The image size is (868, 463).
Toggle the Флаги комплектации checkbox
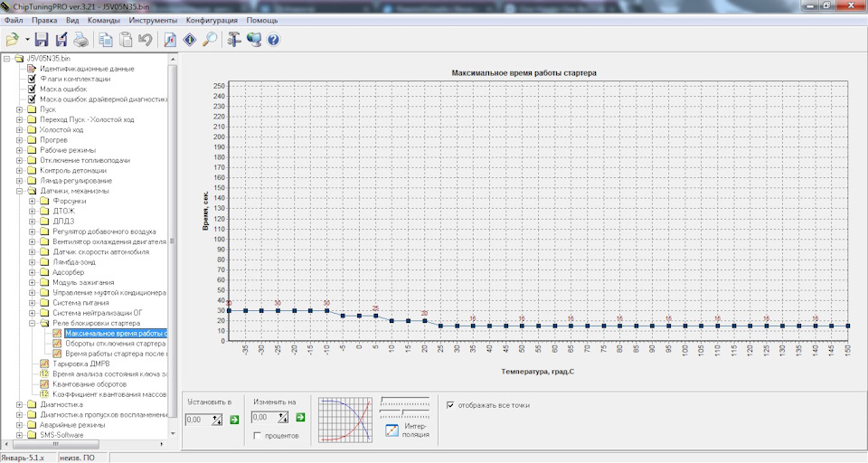(x=32, y=79)
